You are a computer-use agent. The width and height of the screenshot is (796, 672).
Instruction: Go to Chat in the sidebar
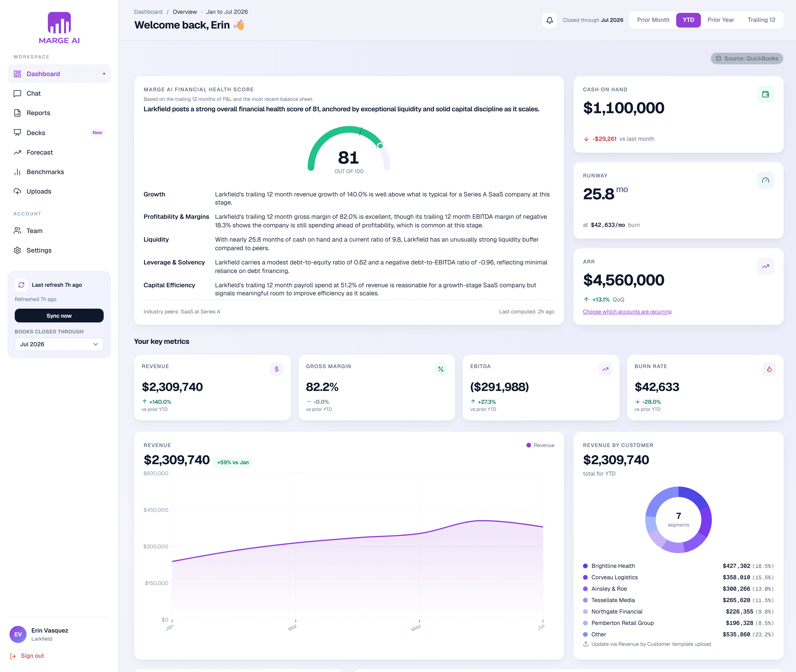coord(59,93)
